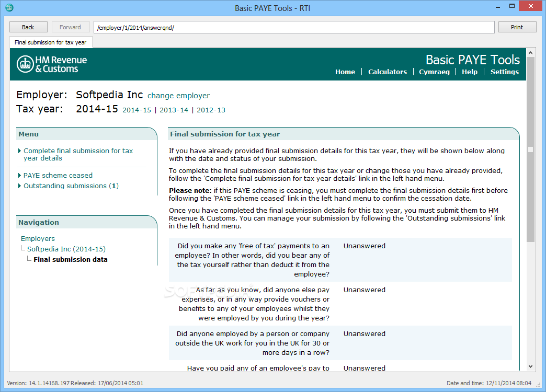Click 'Unanswered' for outside-UK company question
546x392 pixels.
[x=364, y=333]
